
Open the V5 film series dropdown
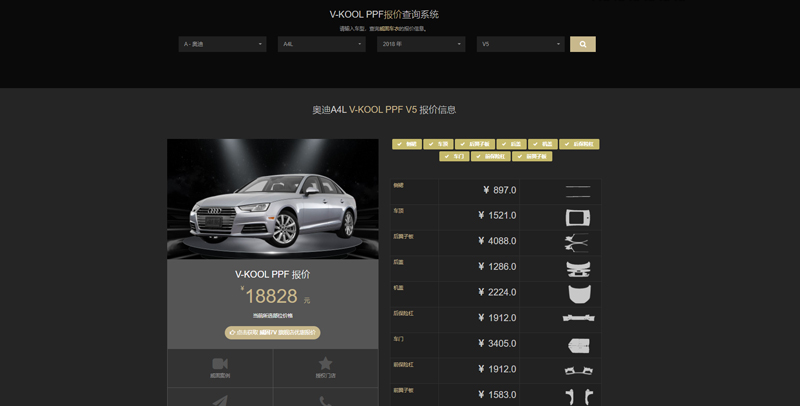[520, 44]
